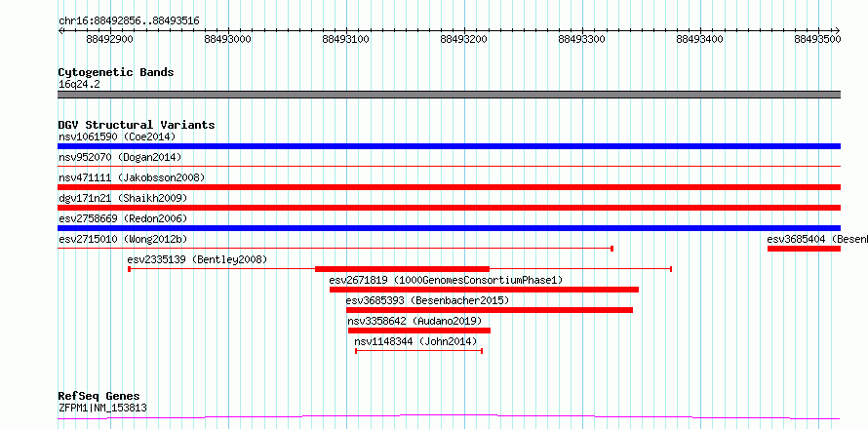Click ruler position 88493200
Viewport: 868px width, 429px height.
click(464, 39)
